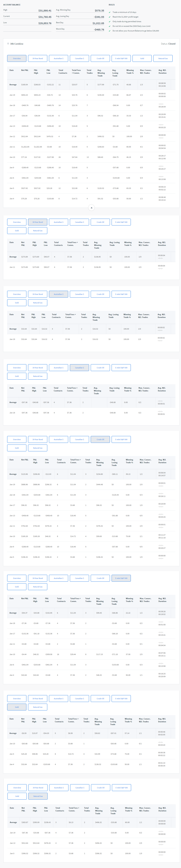Click the checkmark beside the $500 Daily Loss Limit rule

(x=110, y=26)
